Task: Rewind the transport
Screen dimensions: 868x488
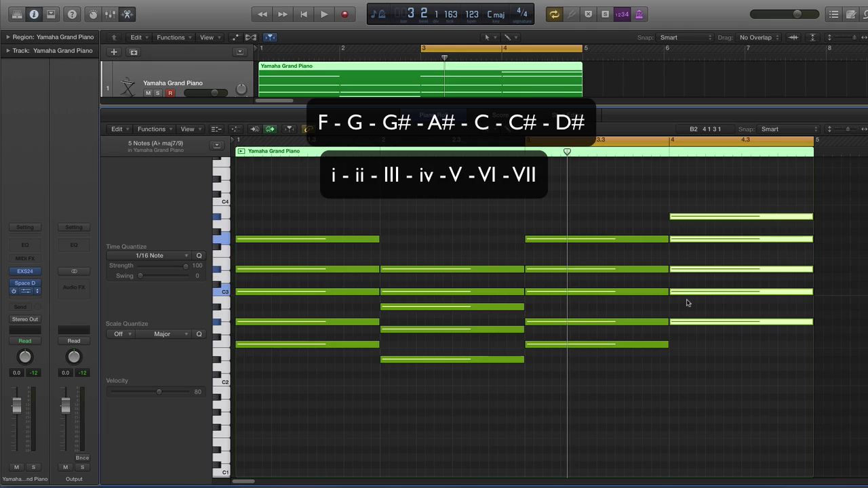Action: pos(262,14)
